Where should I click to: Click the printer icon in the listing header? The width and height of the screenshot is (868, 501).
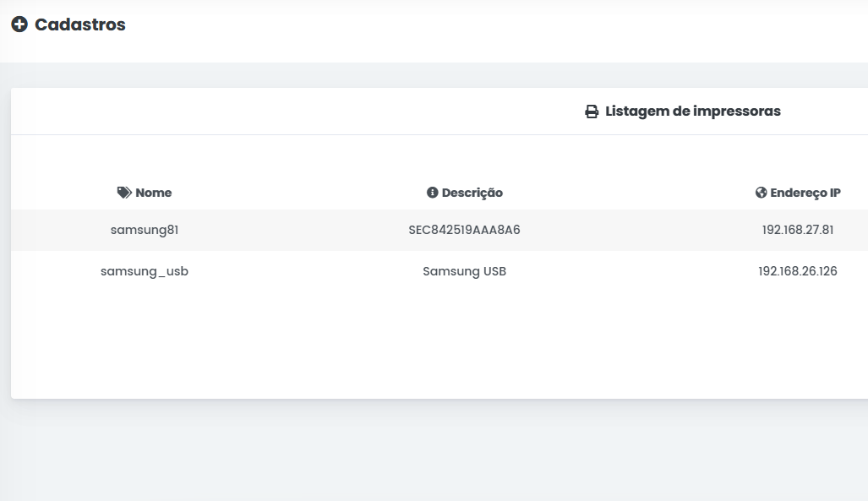point(592,112)
